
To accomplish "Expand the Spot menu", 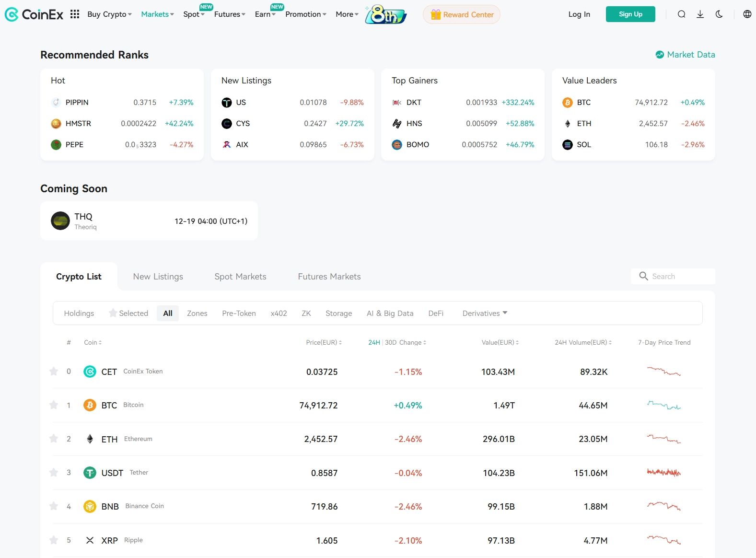I will tap(194, 14).
